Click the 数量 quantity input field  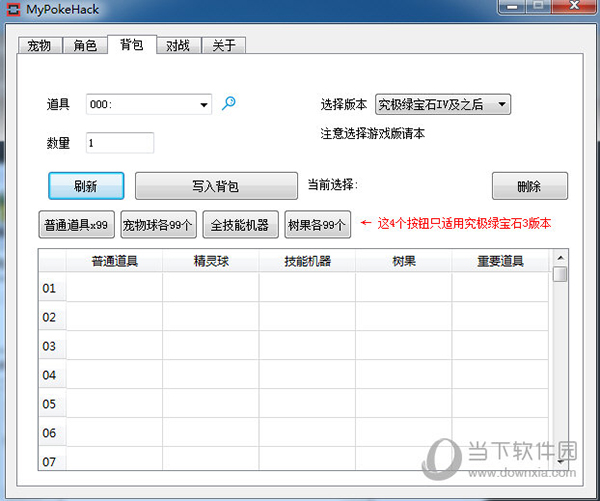pyautogui.click(x=120, y=143)
